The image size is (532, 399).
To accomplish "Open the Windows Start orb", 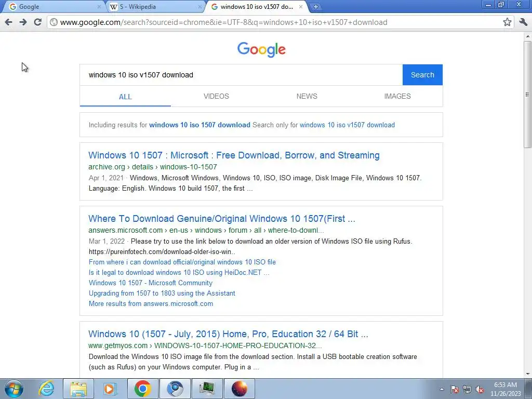I will [14, 389].
